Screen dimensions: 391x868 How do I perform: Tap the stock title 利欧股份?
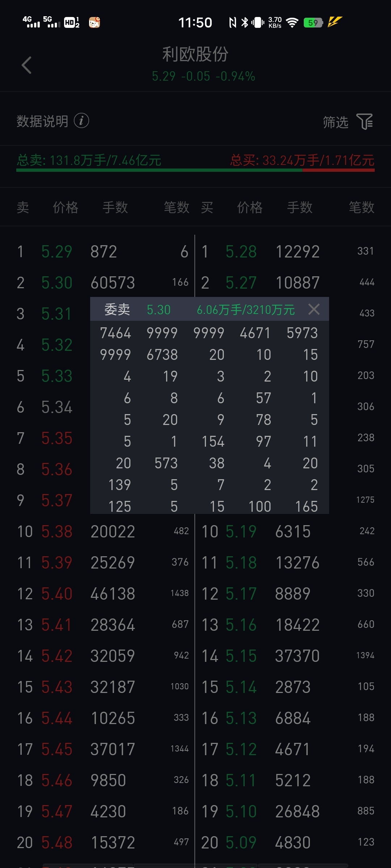195,54
